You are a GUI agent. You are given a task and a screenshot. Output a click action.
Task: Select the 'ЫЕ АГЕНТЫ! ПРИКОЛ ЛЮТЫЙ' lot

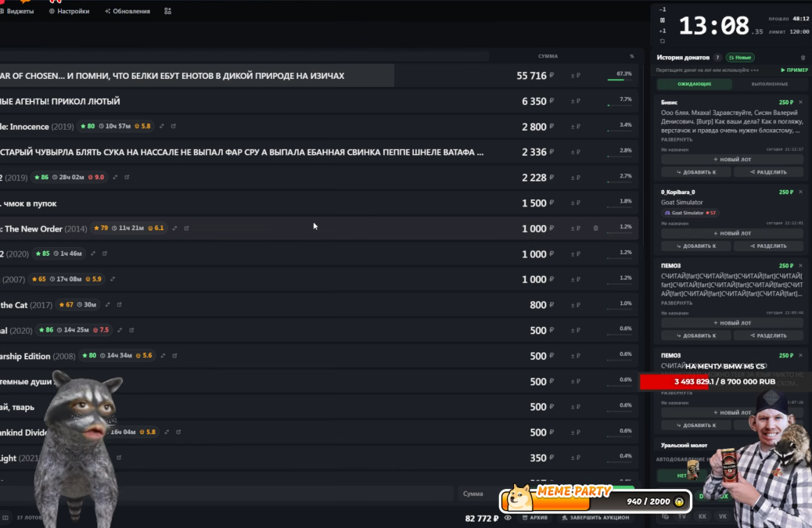(x=319, y=101)
